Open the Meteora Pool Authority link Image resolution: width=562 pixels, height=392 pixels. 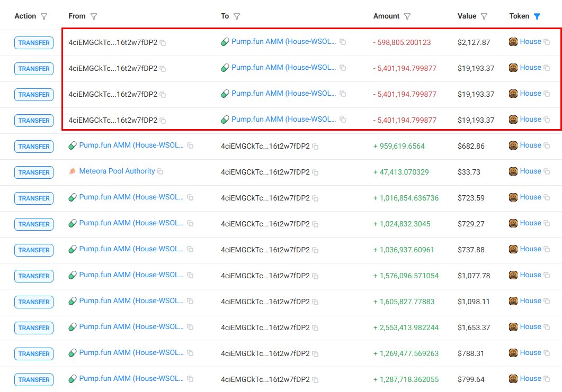pyautogui.click(x=117, y=171)
